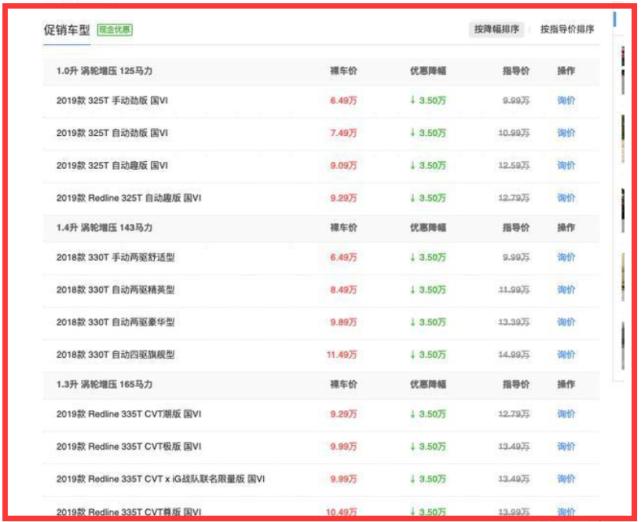Click group header 1.3升 涡轮增压 165马力

pyautogui.click(x=104, y=384)
